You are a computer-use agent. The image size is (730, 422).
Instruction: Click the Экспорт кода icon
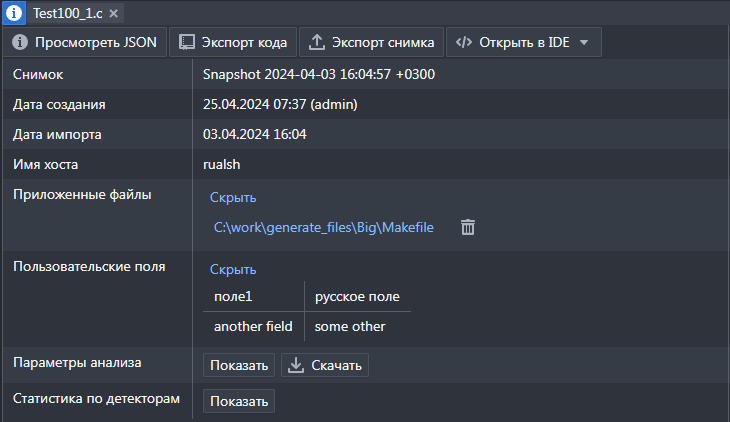click(187, 42)
